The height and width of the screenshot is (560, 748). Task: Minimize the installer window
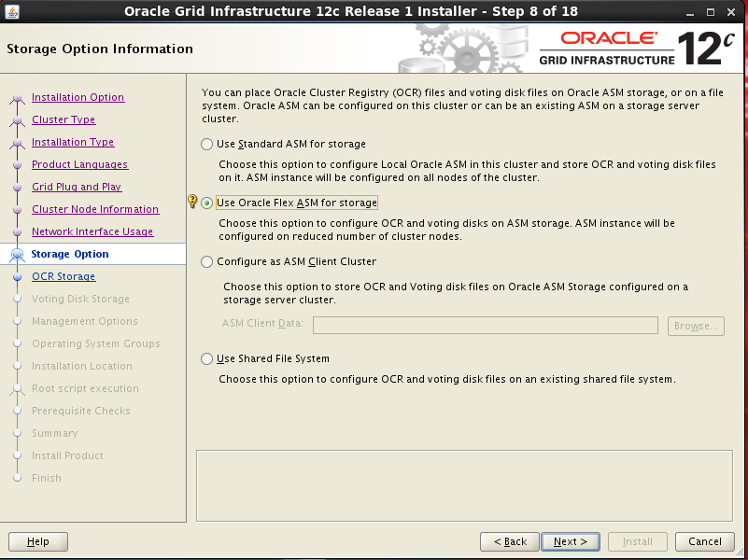pyautogui.click(x=690, y=12)
